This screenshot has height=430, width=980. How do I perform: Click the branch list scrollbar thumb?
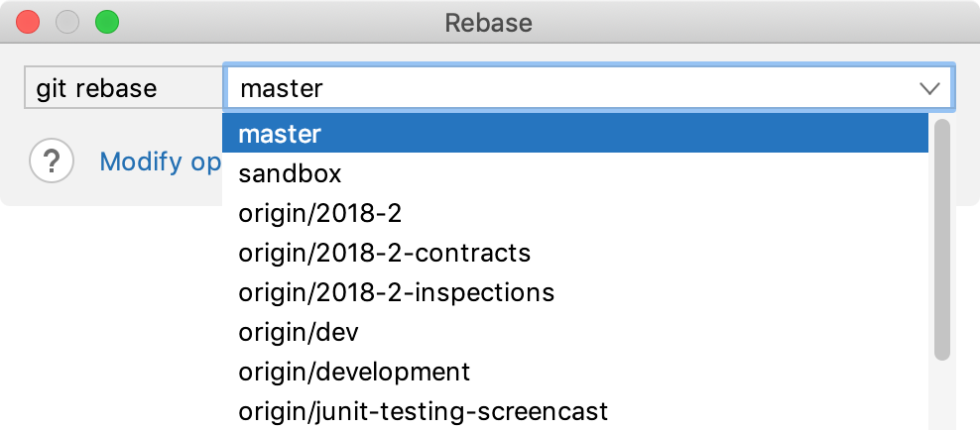(942, 238)
